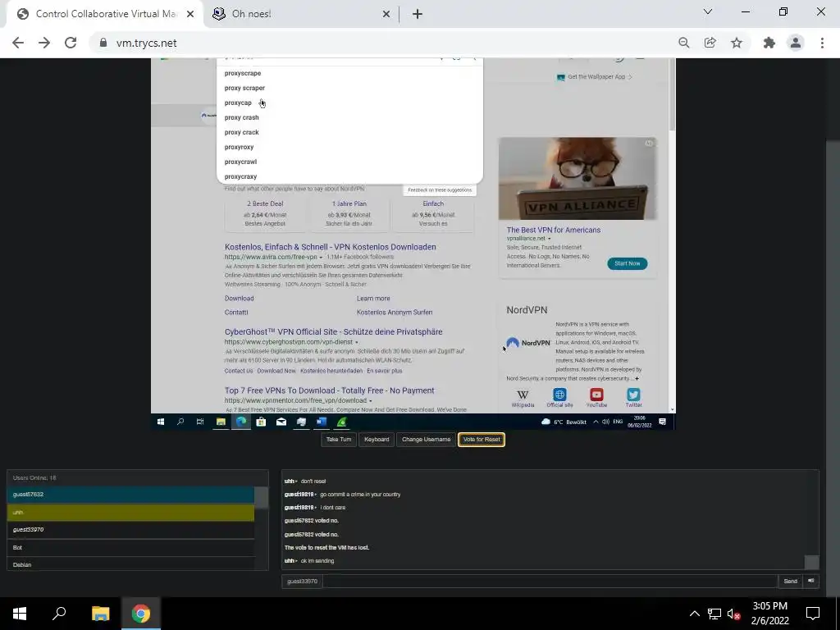This screenshot has height=630, width=840.
Task: Bookmark this tab with the star icon
Action: pos(737,43)
